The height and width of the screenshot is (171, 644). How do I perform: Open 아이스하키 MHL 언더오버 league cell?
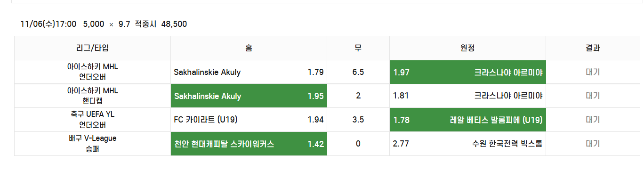click(x=92, y=72)
